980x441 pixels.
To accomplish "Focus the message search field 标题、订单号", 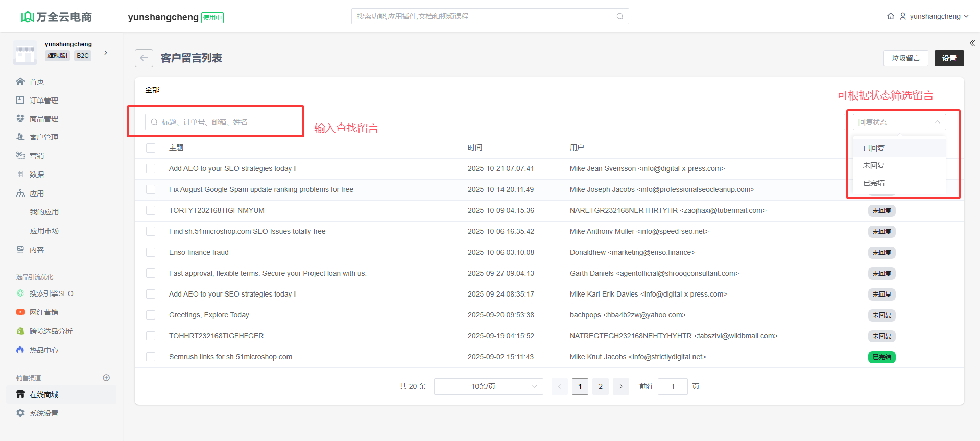I will pyautogui.click(x=225, y=122).
